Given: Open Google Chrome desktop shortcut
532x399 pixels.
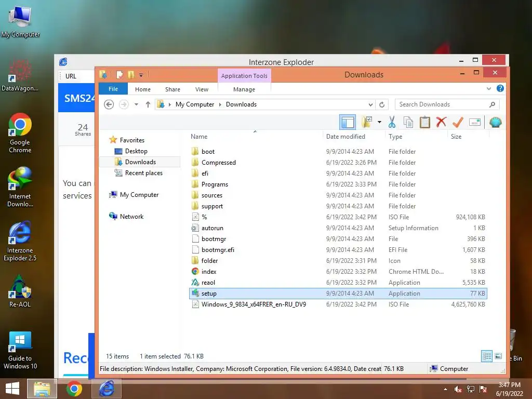Looking at the screenshot, I should (x=20, y=133).
